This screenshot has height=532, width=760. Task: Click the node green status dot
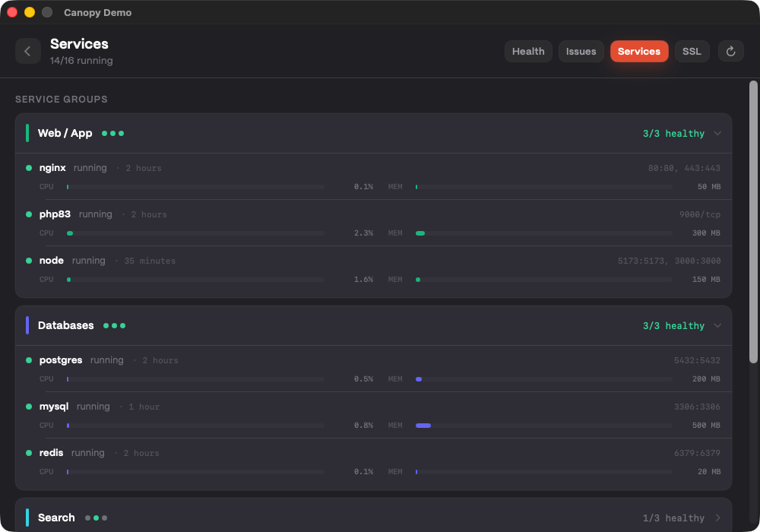click(29, 261)
